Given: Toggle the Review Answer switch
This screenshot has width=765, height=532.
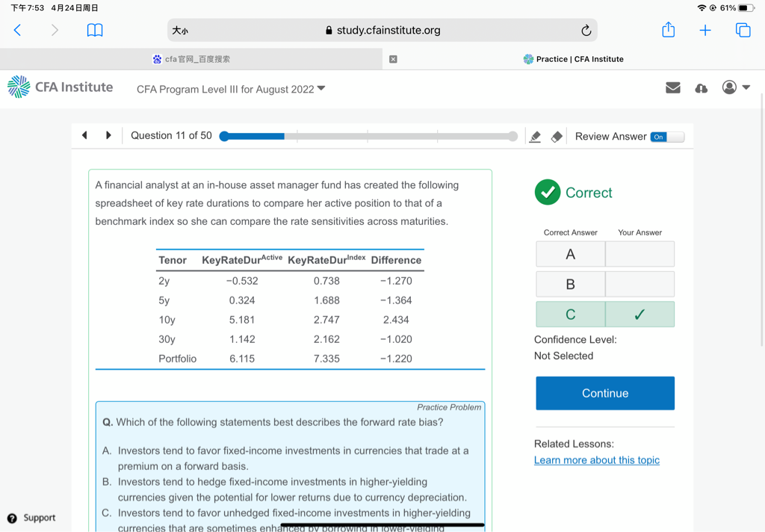Looking at the screenshot, I should point(667,137).
